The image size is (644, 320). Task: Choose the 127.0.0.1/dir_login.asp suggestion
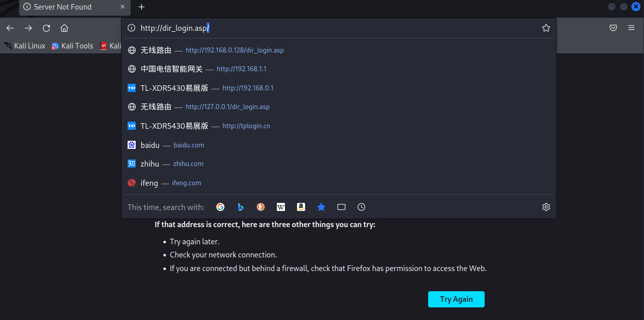[339, 107]
